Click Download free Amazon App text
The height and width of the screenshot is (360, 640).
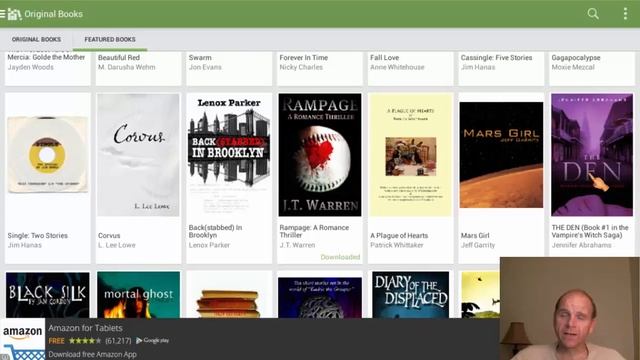92,354
